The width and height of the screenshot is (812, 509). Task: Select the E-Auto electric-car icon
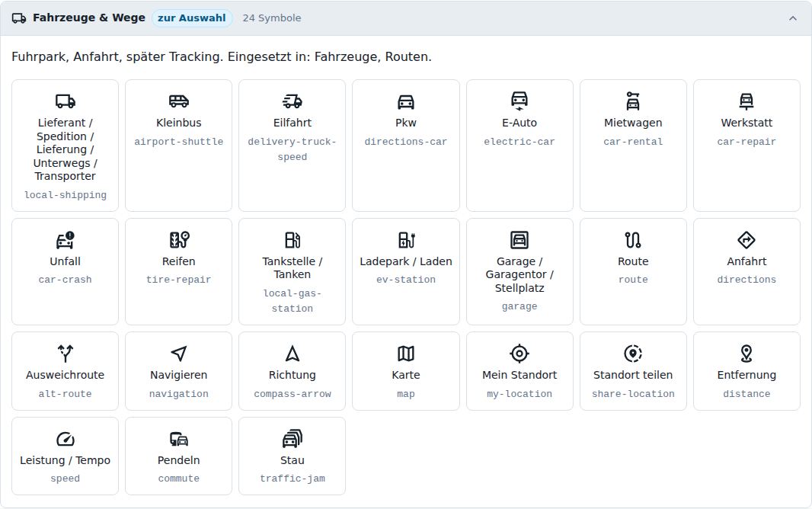pos(519,101)
